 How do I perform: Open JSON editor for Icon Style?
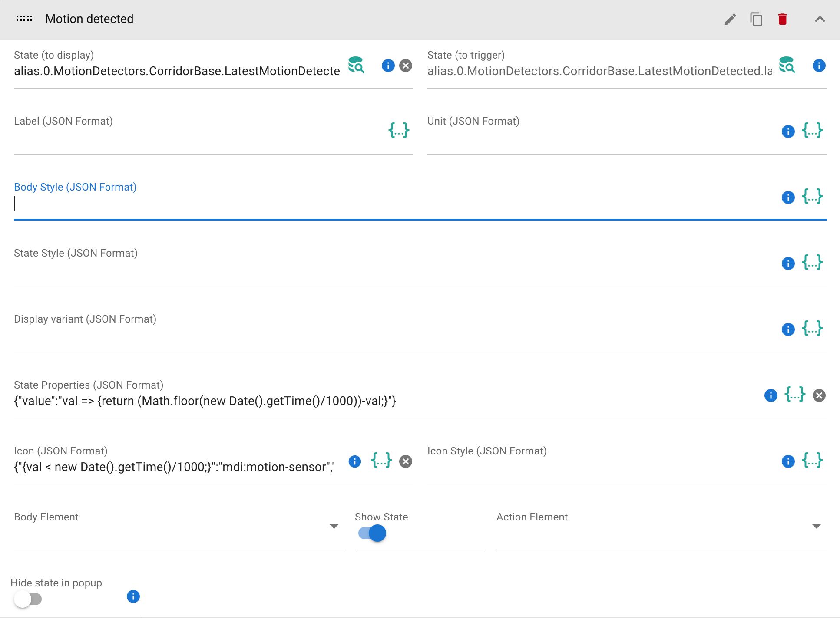pos(812,460)
